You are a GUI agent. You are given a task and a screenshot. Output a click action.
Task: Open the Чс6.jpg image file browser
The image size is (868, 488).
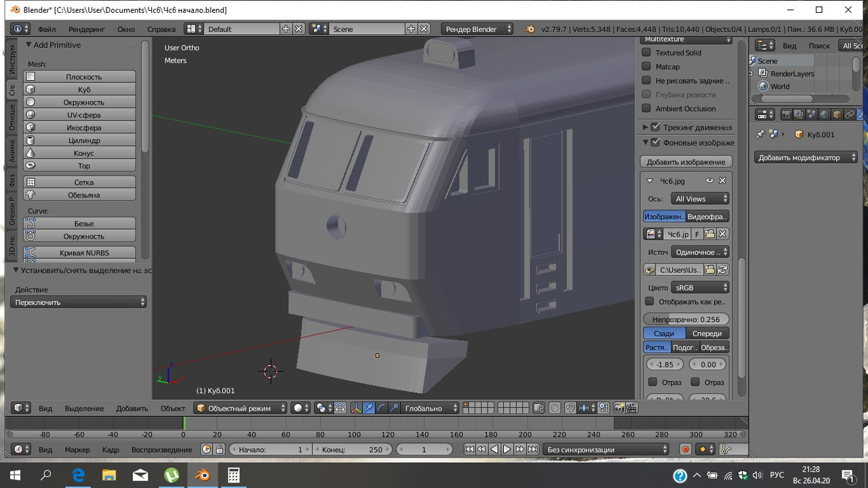click(709, 234)
